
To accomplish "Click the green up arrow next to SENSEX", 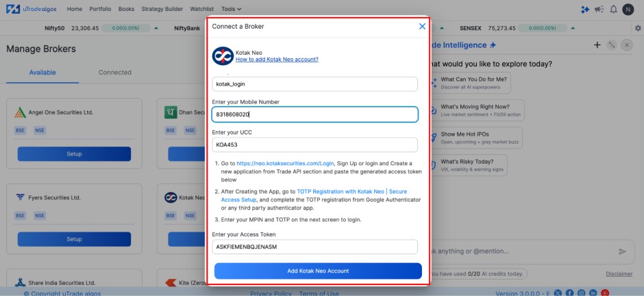I will click(573, 28).
